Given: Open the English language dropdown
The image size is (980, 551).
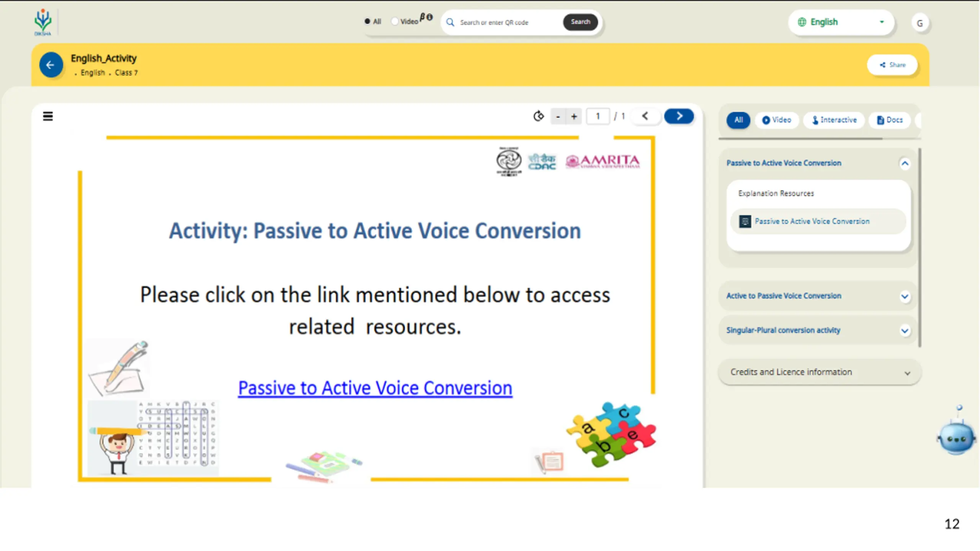Looking at the screenshot, I should 841,22.
